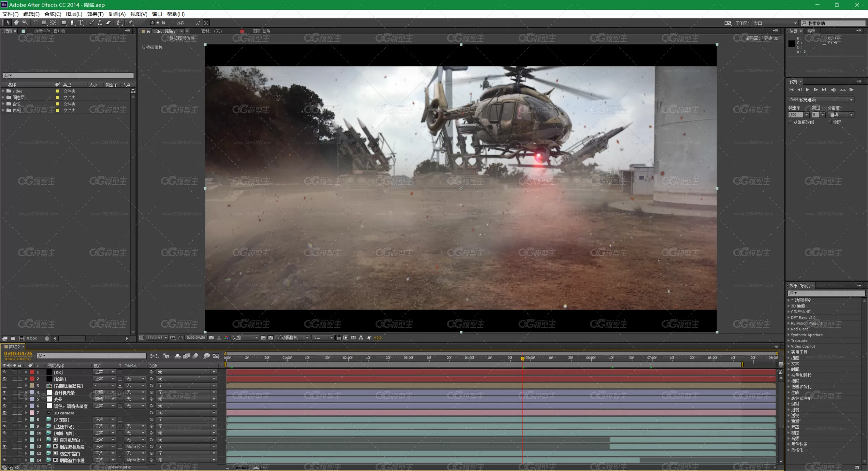This screenshot has height=471, width=868.
Task: Open the 活动摄像机 view dropdown
Action: tap(292, 338)
